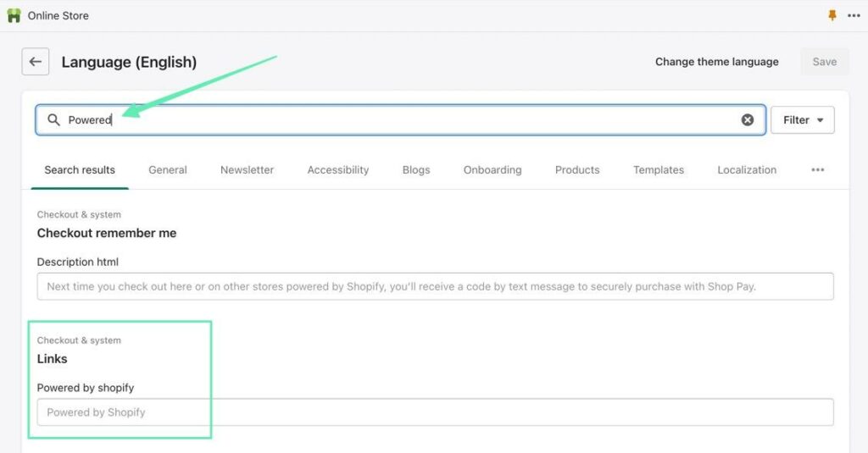The image size is (868, 453).
Task: Click the Powered by shopify text field
Action: pyautogui.click(x=435, y=412)
